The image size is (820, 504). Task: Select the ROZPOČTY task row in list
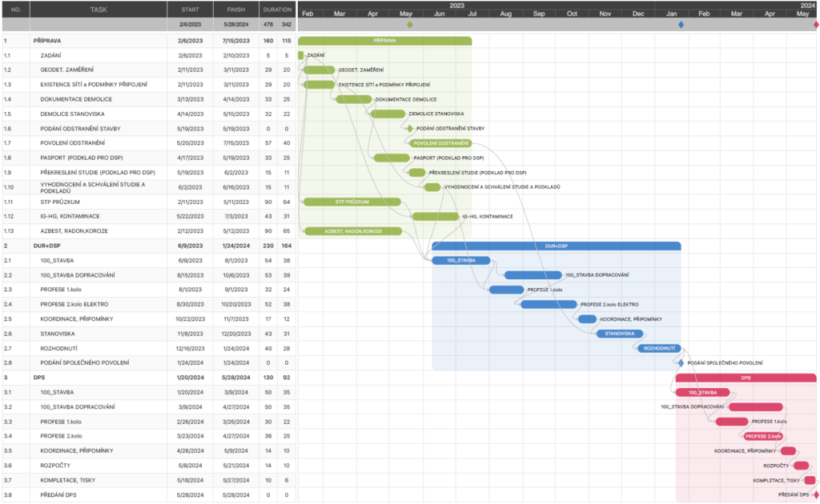pos(58,465)
